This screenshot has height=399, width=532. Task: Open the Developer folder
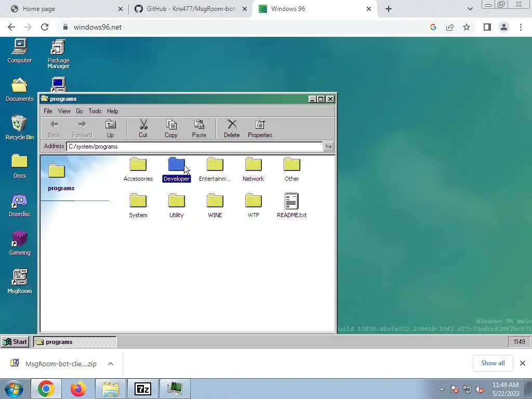pyautogui.click(x=177, y=169)
